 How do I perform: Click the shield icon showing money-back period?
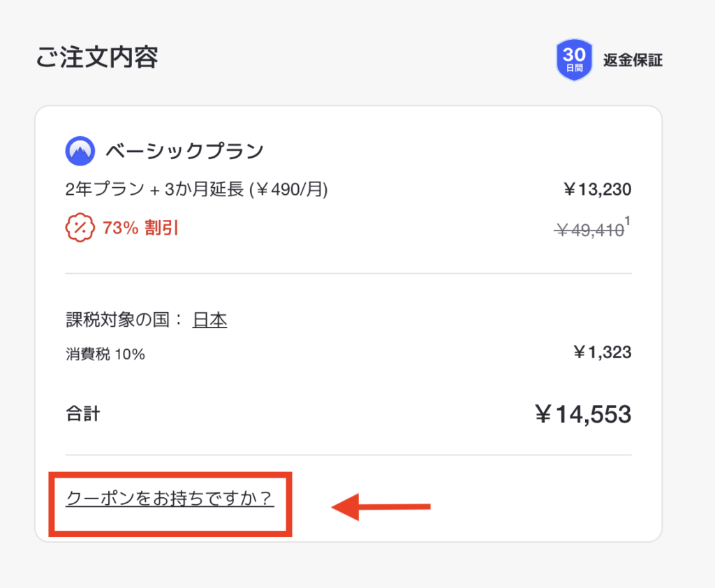[574, 60]
